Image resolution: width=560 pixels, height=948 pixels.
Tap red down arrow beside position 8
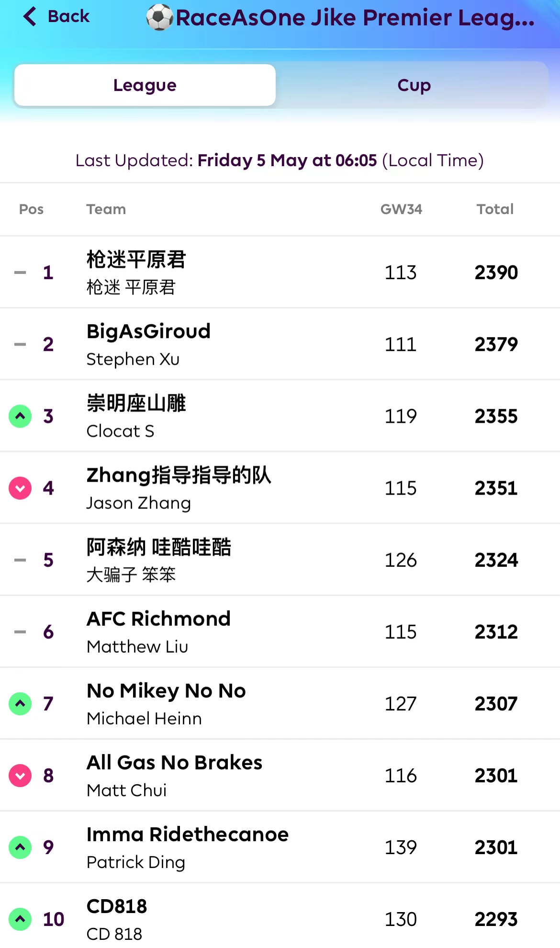coord(20,775)
